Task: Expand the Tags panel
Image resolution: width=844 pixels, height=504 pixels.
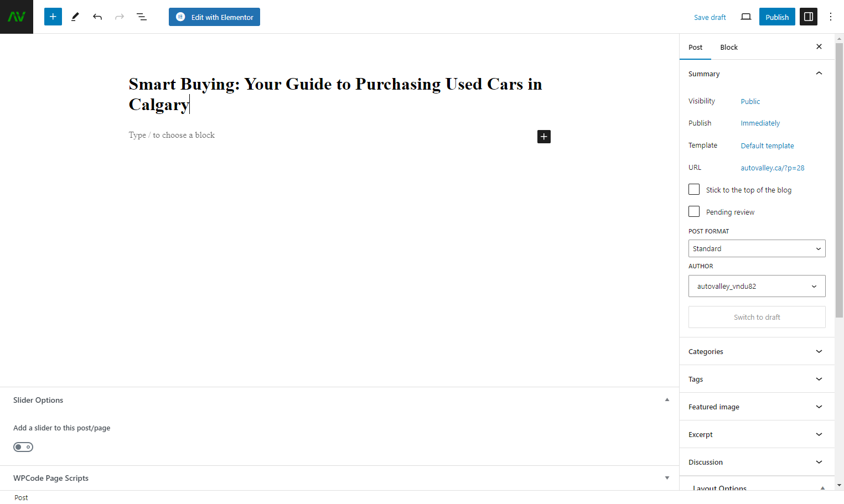Action: pyautogui.click(x=757, y=379)
